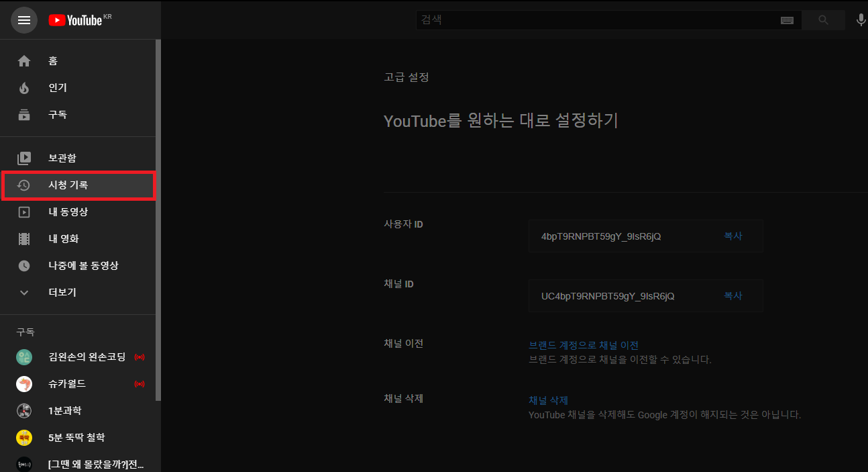Image resolution: width=868 pixels, height=472 pixels.
Task: Copy the 채널 ID with 복사
Action: pos(733,295)
